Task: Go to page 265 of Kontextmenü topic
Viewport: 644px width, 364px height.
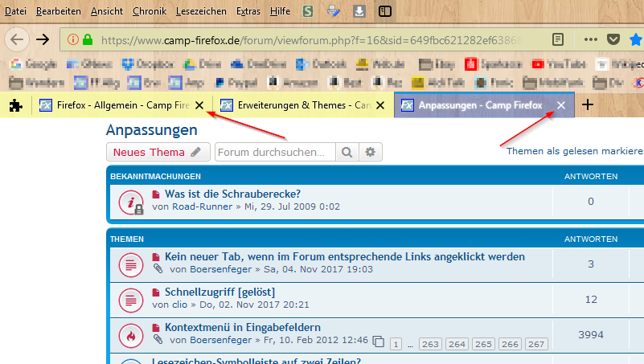Action: (x=483, y=344)
